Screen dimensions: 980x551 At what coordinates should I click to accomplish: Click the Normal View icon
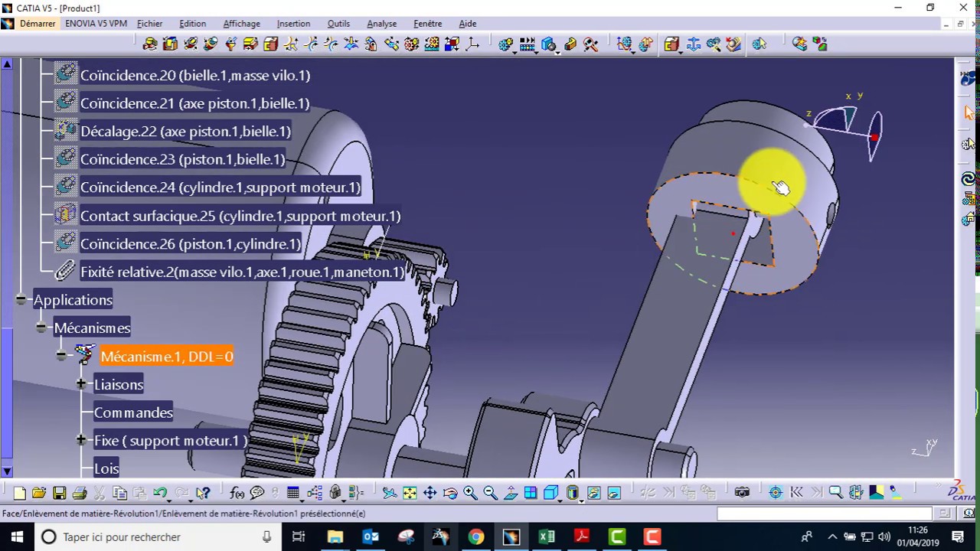pos(511,493)
